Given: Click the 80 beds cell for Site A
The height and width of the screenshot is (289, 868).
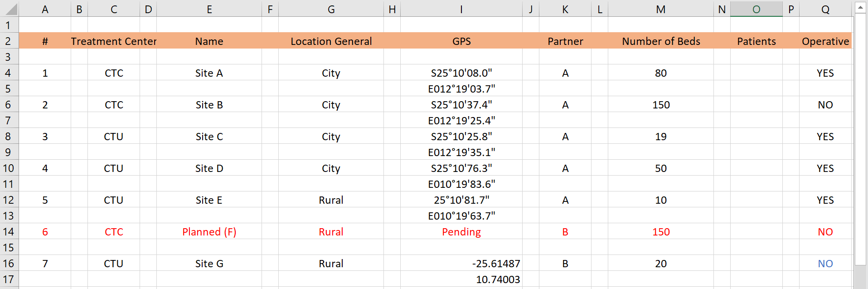Looking at the screenshot, I should tap(660, 73).
